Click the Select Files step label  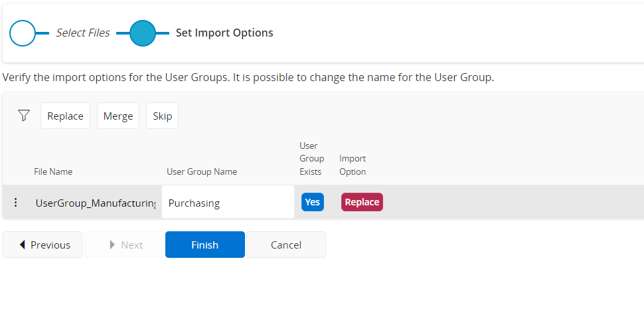82,33
